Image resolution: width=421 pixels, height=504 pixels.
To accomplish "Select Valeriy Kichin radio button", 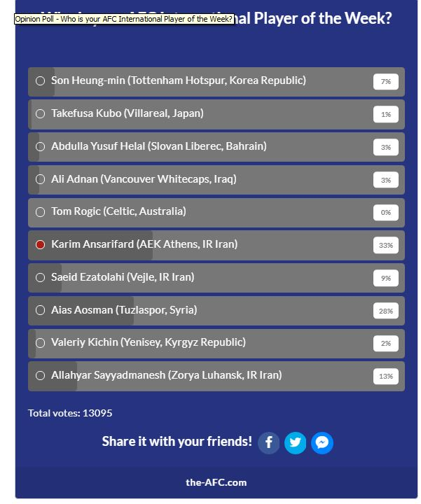I will coord(41,343).
